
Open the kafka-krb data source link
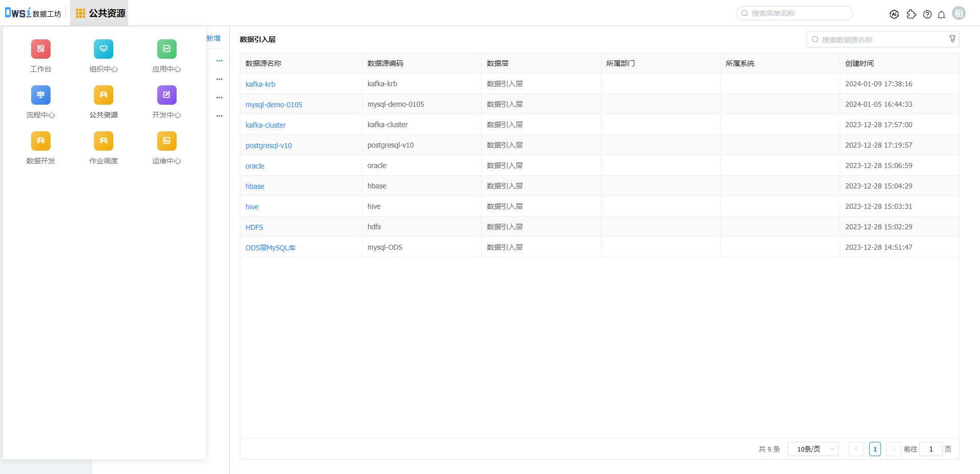point(260,84)
